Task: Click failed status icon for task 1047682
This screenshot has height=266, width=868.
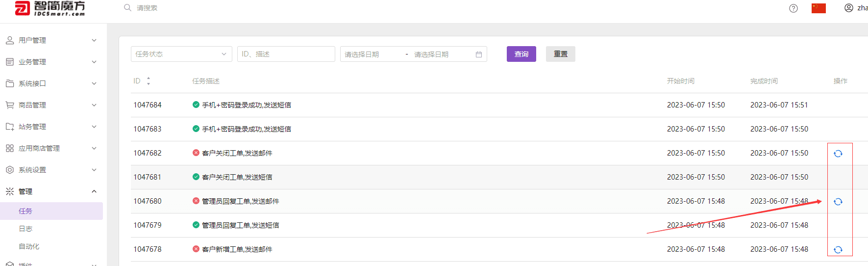Action: pos(196,153)
